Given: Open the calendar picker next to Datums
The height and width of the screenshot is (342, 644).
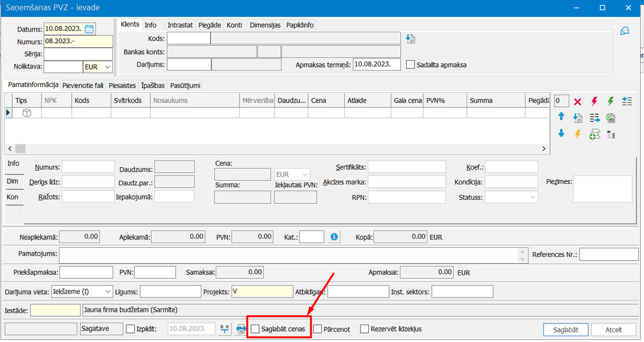Looking at the screenshot, I should click(x=89, y=29).
